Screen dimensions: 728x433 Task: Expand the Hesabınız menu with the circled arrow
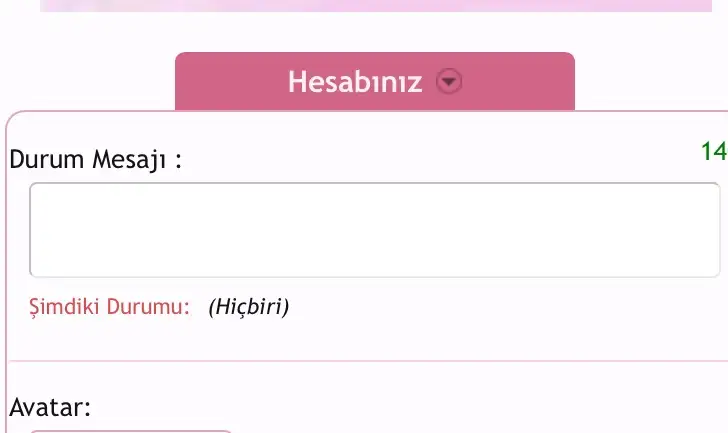pyautogui.click(x=449, y=81)
